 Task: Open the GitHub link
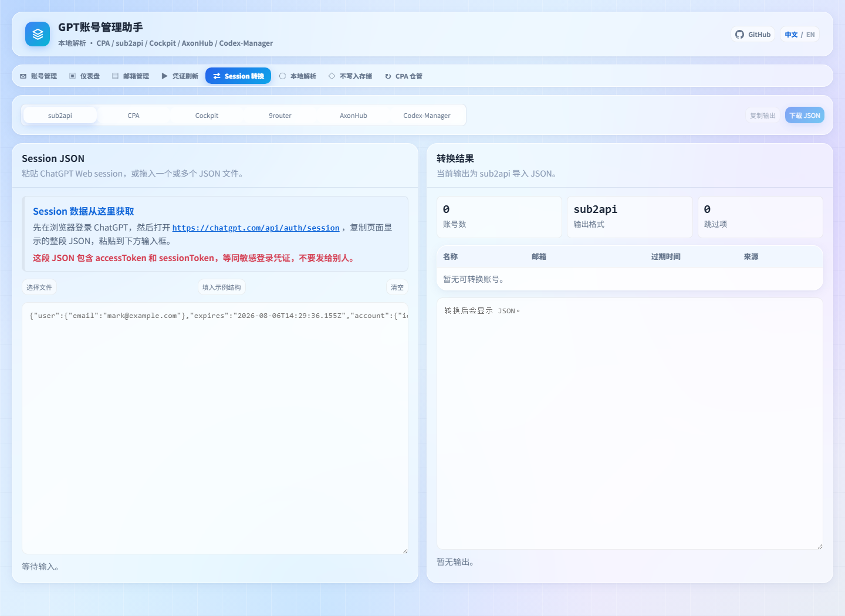tap(753, 35)
